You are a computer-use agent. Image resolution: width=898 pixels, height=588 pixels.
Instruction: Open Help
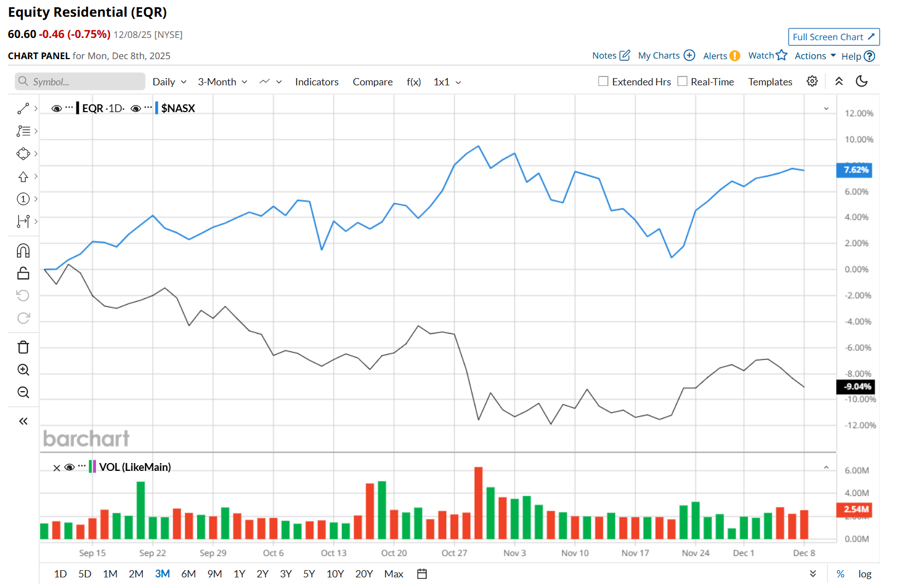coord(858,56)
